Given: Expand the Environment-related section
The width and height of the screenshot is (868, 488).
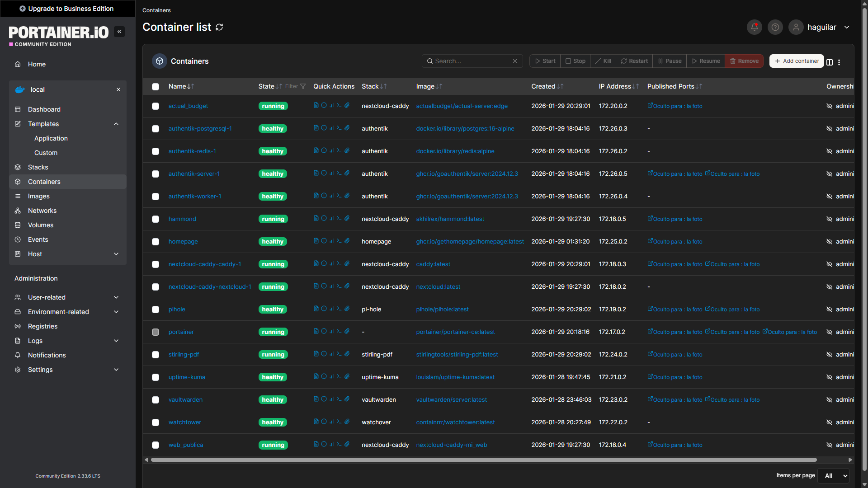Looking at the screenshot, I should (x=68, y=312).
